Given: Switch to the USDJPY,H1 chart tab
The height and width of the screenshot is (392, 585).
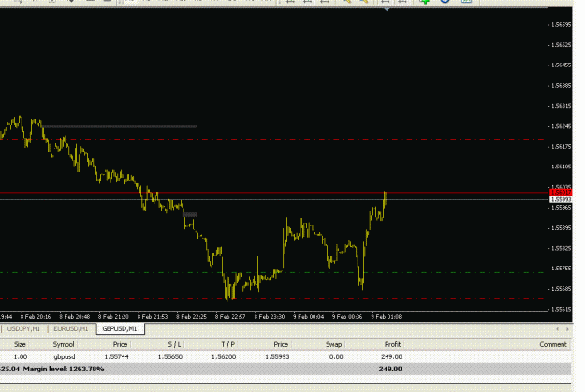Looking at the screenshot, I should point(23,328).
